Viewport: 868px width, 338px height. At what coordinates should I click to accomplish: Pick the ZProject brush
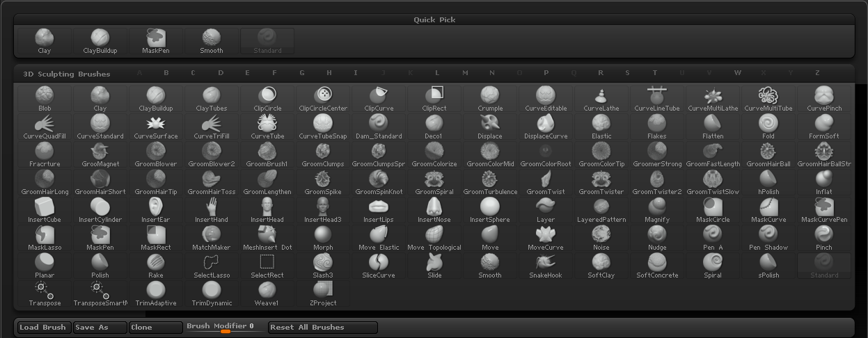click(x=323, y=293)
